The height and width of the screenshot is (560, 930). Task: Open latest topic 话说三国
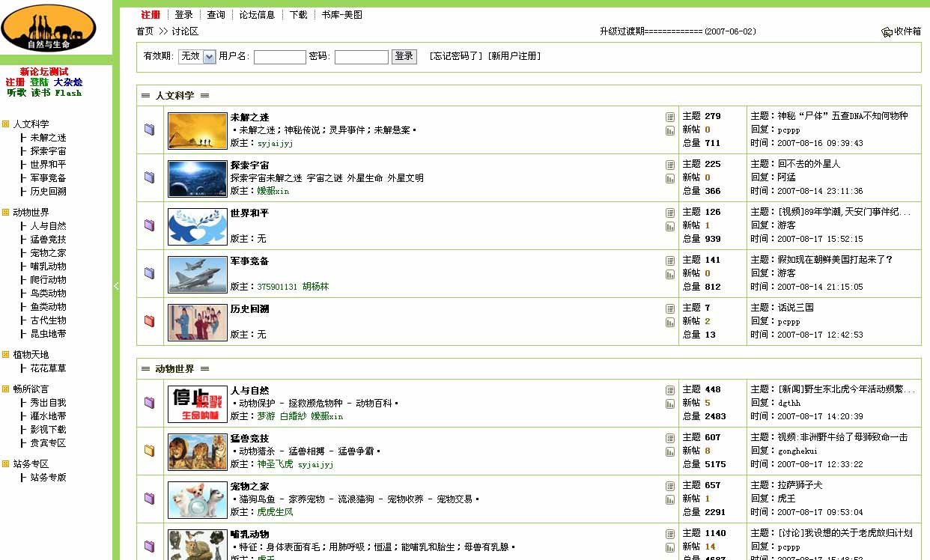click(796, 308)
